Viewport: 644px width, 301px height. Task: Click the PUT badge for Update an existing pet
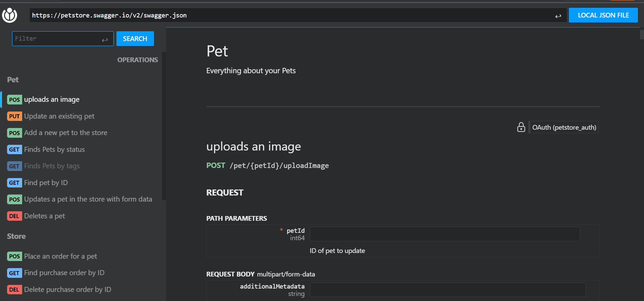click(14, 116)
